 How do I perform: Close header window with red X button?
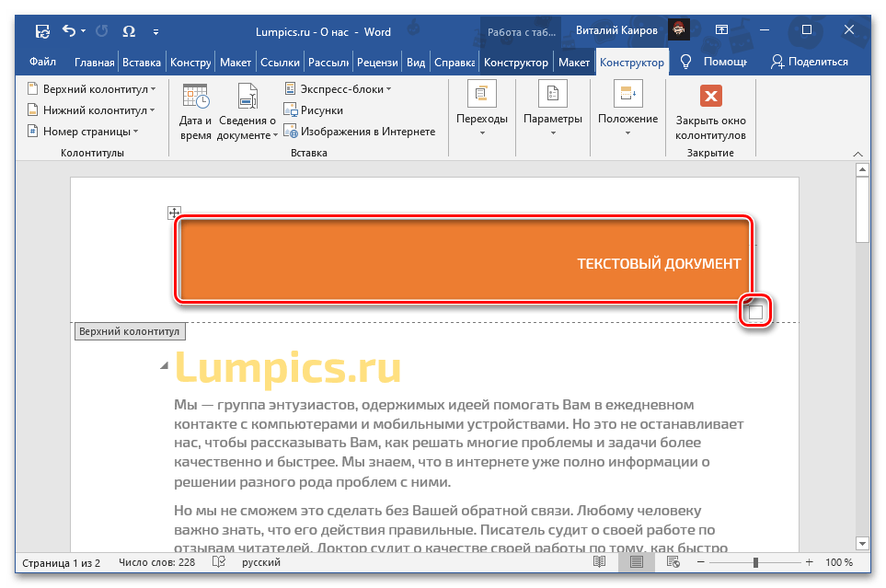[710, 97]
